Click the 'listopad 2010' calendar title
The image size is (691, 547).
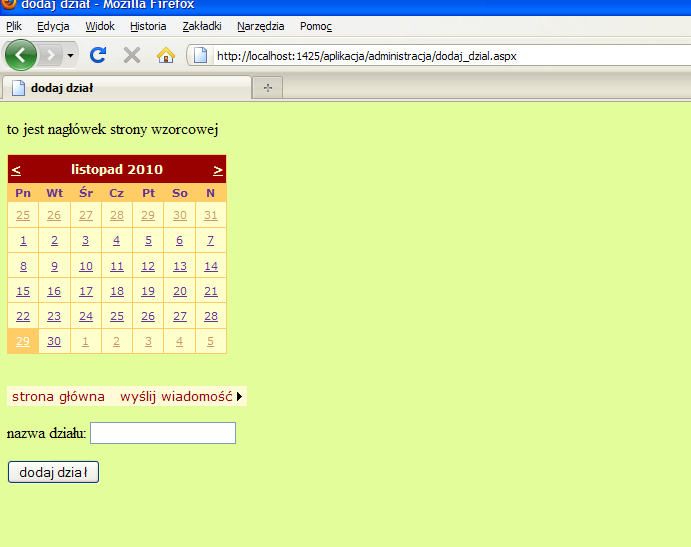[x=117, y=169]
